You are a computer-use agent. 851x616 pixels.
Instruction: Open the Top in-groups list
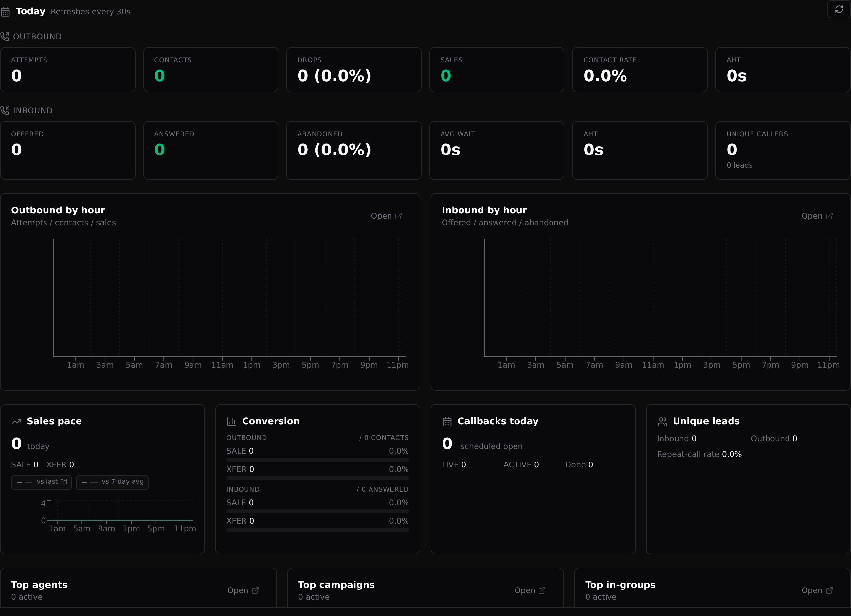point(817,590)
